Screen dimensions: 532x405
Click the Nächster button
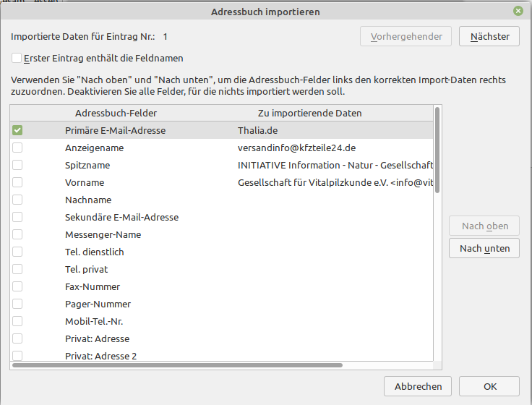pos(489,36)
